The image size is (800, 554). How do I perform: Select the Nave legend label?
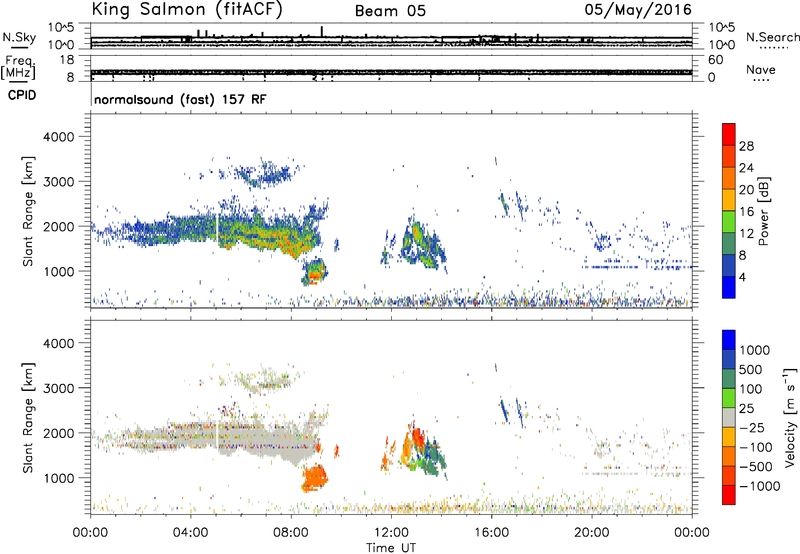(760, 69)
